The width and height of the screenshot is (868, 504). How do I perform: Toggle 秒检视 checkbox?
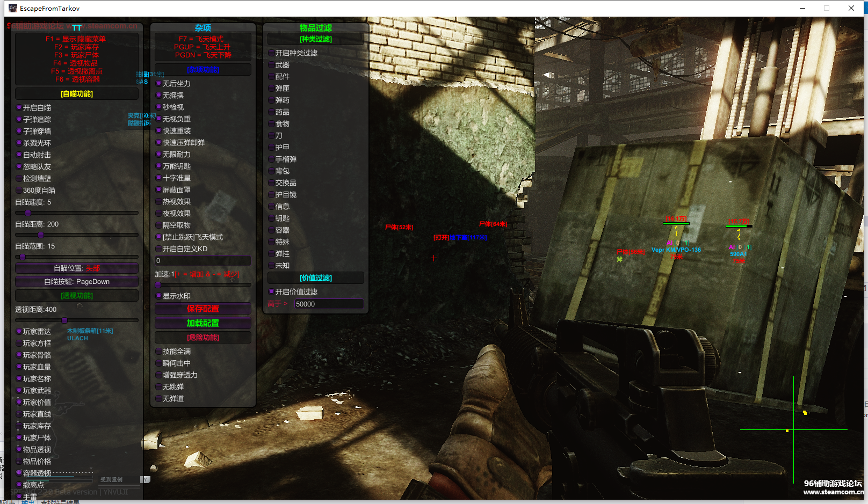159,107
